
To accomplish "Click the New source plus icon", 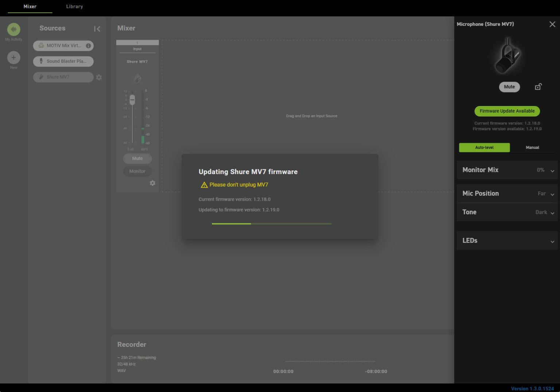I will (13, 57).
